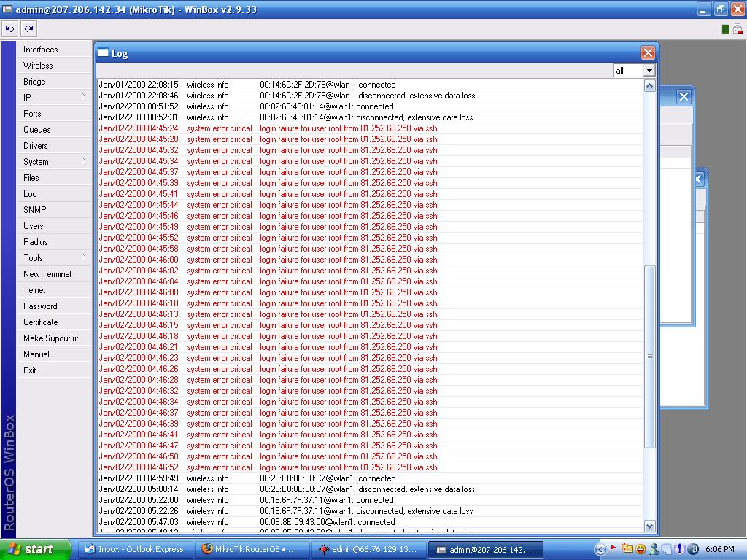Click the Log window vertical scrollbar down arrow
This screenshot has width=747, height=560.
coord(649,526)
